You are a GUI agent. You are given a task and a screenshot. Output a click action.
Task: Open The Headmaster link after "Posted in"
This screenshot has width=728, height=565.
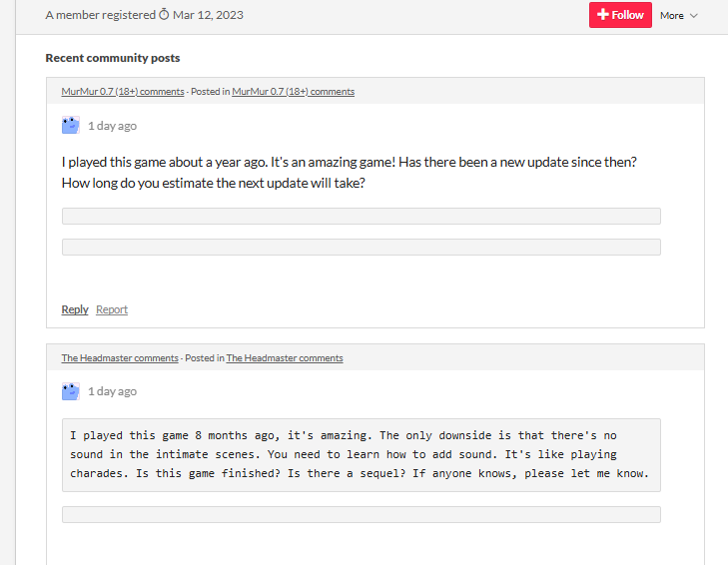tap(285, 358)
